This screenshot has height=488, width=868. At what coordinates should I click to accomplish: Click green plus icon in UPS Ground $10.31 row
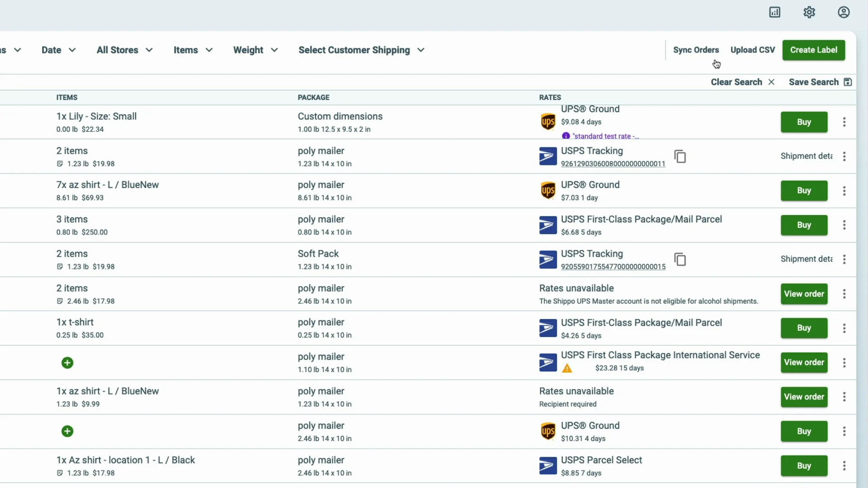(x=67, y=432)
